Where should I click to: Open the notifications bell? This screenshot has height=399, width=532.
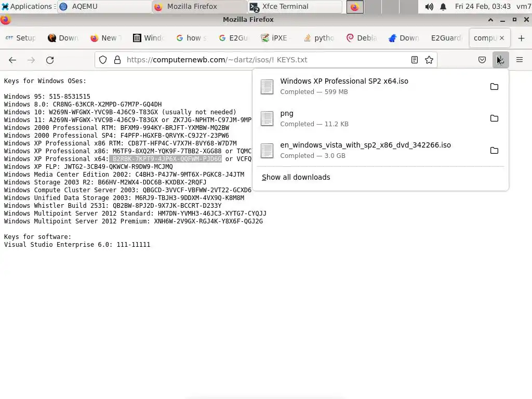443,7
